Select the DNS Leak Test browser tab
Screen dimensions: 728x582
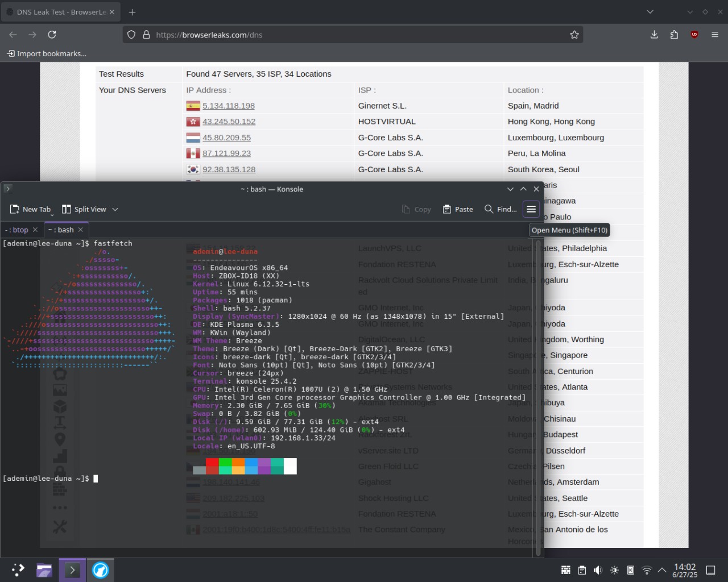pos(60,12)
